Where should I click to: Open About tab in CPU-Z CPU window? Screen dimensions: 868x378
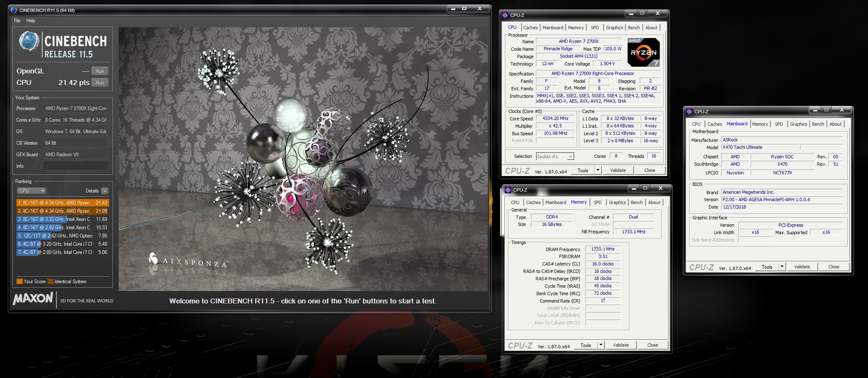point(651,28)
